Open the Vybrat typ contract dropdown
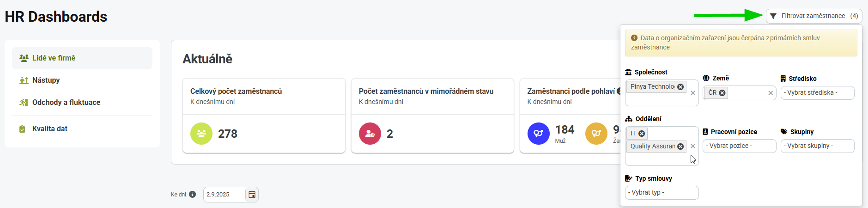This screenshot has width=868, height=208. (662, 193)
